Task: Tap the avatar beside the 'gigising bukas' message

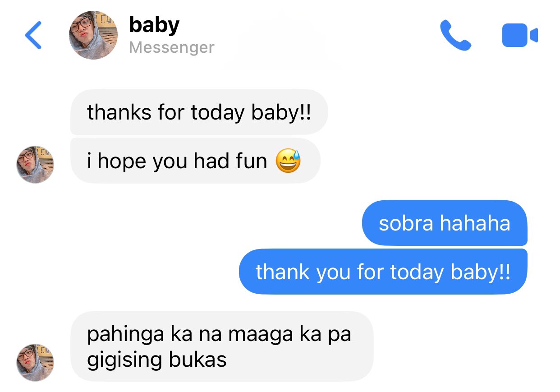Action: pyautogui.click(x=35, y=363)
